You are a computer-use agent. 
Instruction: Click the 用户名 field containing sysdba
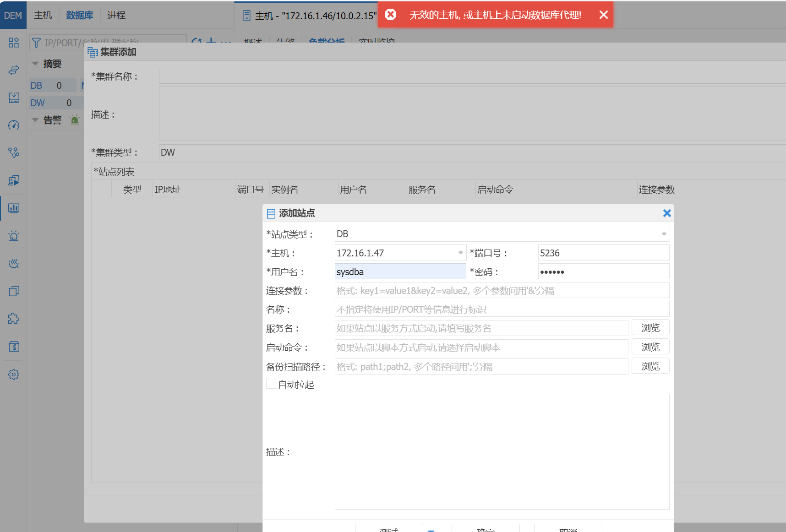pos(400,271)
